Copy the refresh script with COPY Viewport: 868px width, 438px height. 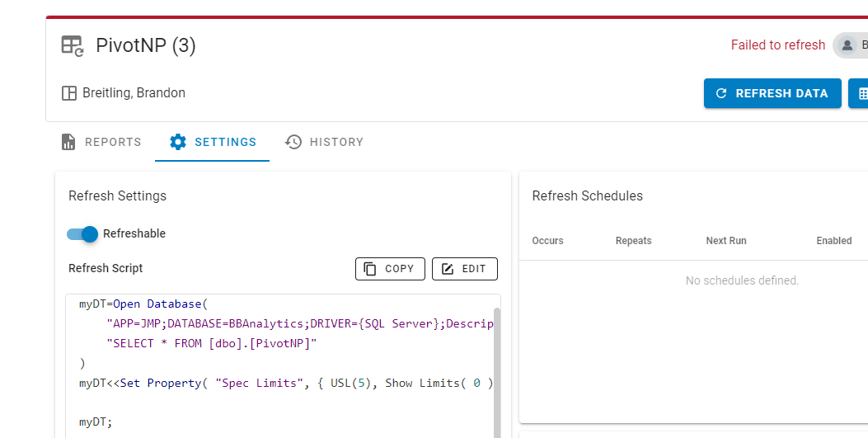click(390, 269)
